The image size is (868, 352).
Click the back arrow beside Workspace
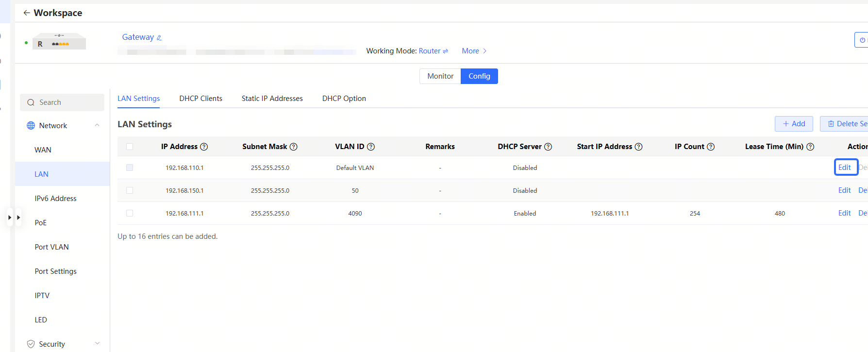coord(26,13)
